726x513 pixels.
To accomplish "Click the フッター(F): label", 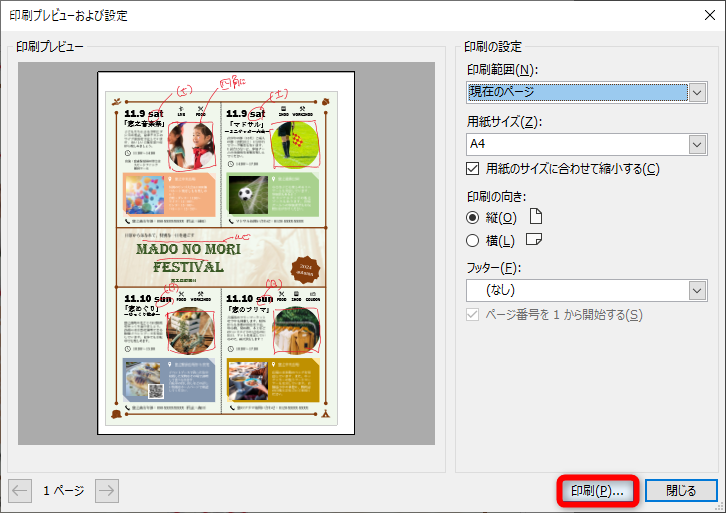I will pyautogui.click(x=494, y=268).
